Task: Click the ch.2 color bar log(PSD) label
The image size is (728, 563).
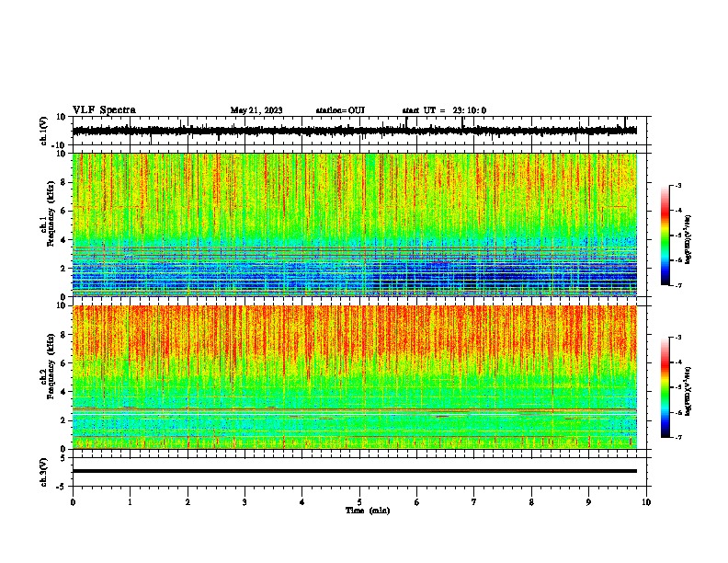Action: click(x=688, y=391)
